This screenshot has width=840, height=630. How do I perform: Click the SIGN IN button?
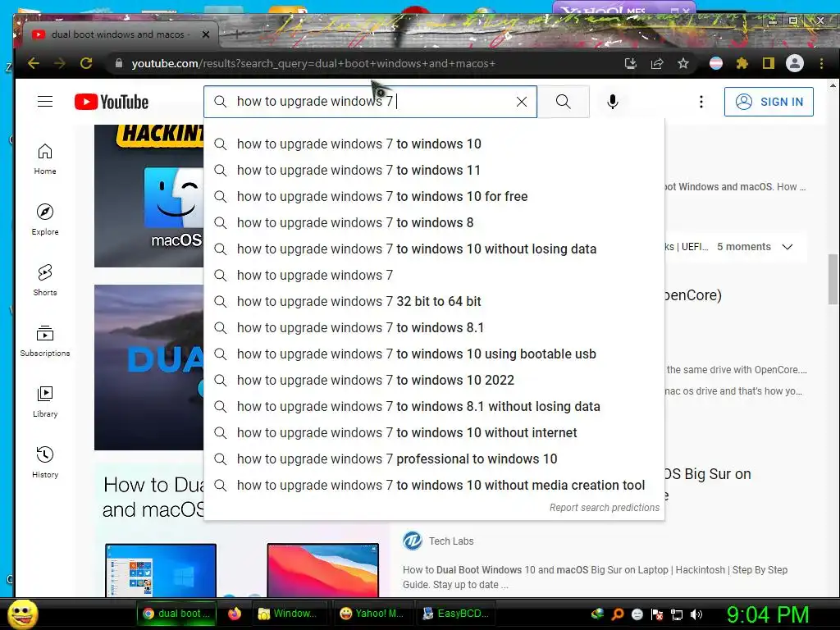[x=769, y=102]
